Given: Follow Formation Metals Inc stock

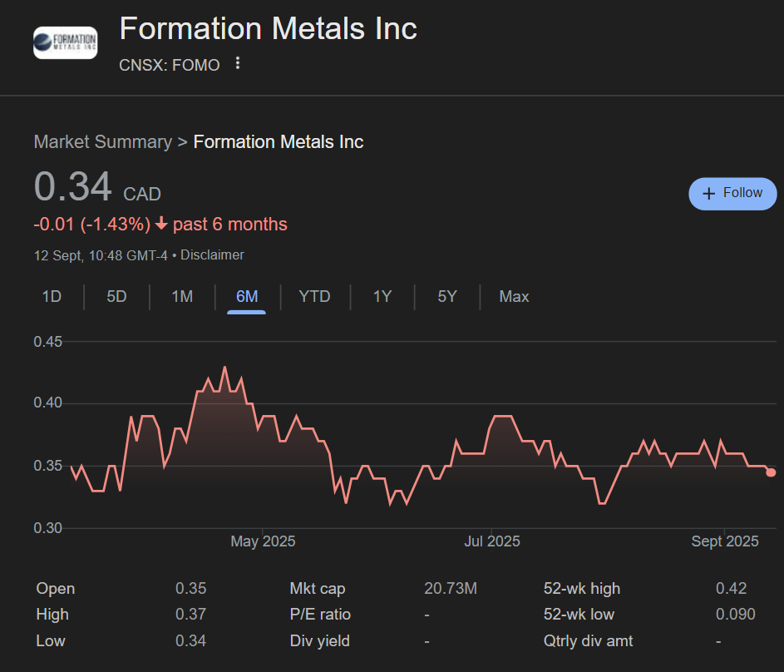Looking at the screenshot, I should 732,193.
